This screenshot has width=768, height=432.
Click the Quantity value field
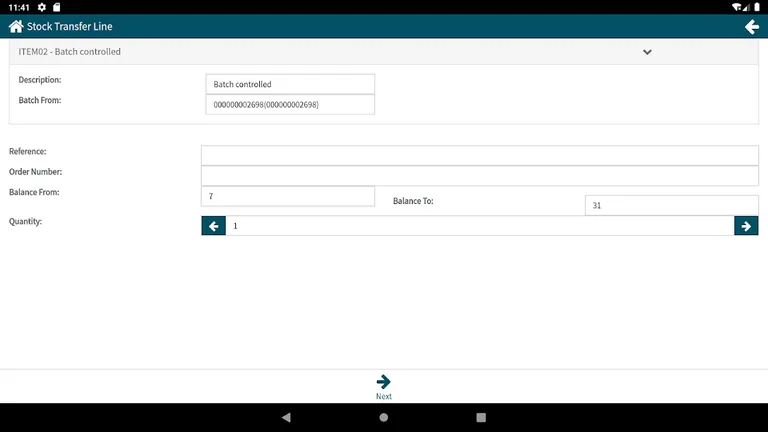click(x=480, y=226)
